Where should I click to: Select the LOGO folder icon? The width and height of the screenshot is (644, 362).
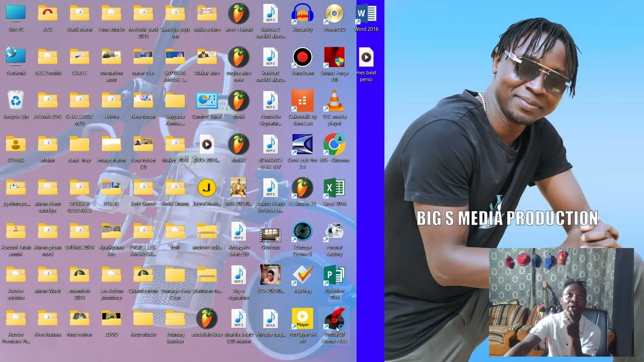pyautogui.click(x=111, y=319)
